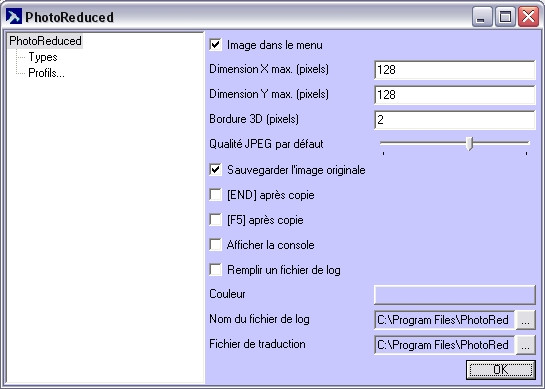Screen dimensions: 545x389
Task: Enable [END] après copie checkbox
Action: click(x=215, y=195)
